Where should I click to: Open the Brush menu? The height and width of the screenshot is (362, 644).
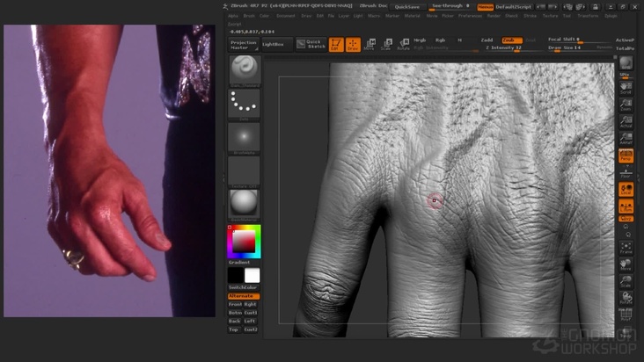pos(249,16)
